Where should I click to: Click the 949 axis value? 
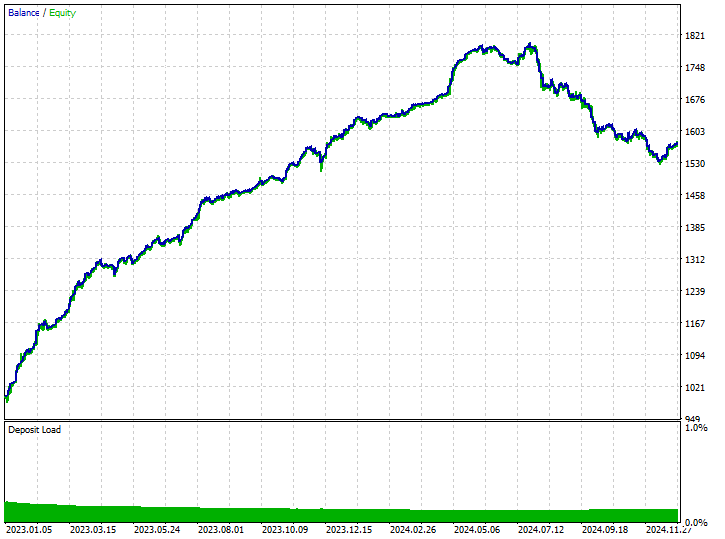(x=693, y=419)
